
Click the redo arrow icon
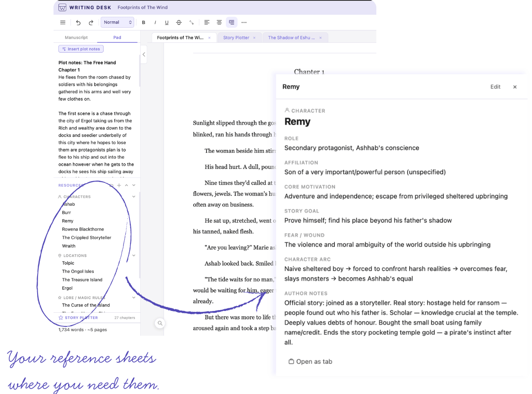(91, 23)
